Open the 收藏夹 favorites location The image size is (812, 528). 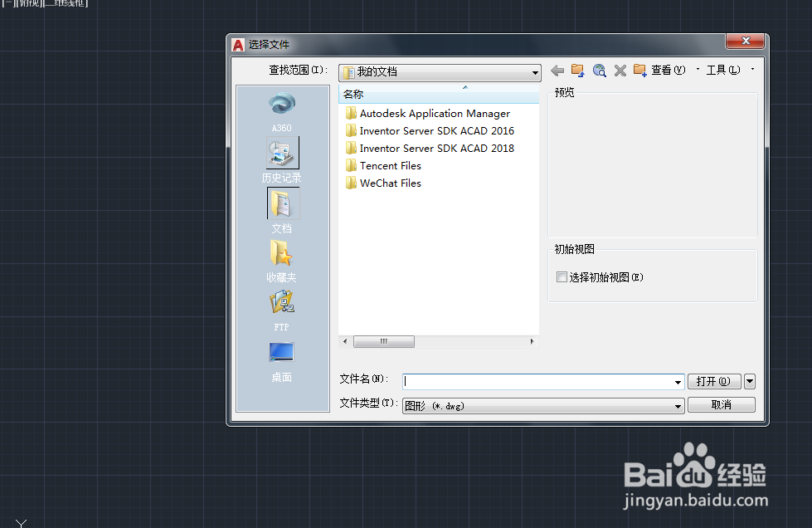(x=282, y=261)
